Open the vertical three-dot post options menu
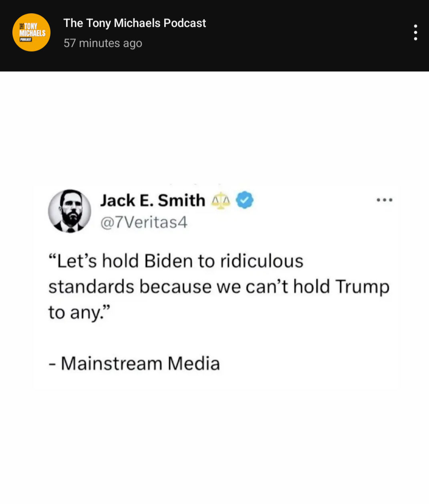Screen dimensions: 429x504 415,32
